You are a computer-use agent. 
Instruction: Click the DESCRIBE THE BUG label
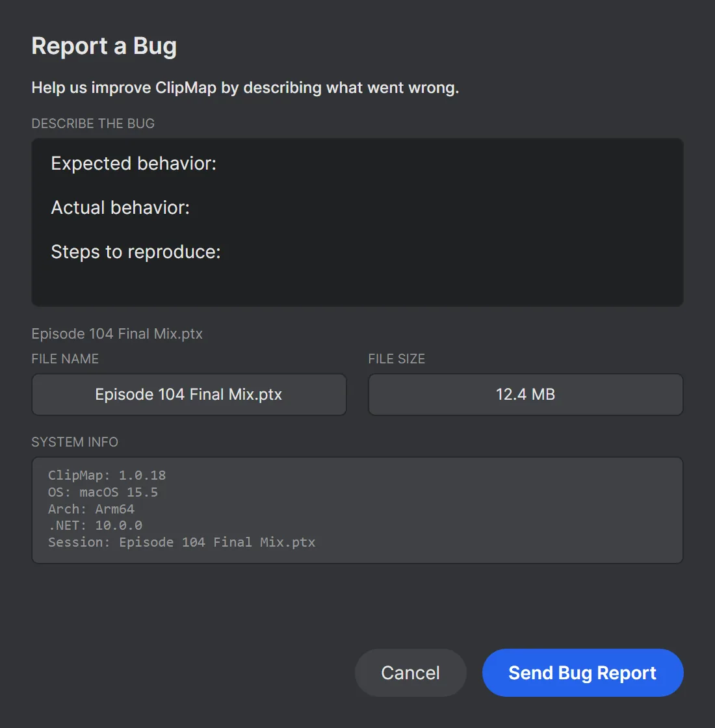pyautogui.click(x=93, y=123)
